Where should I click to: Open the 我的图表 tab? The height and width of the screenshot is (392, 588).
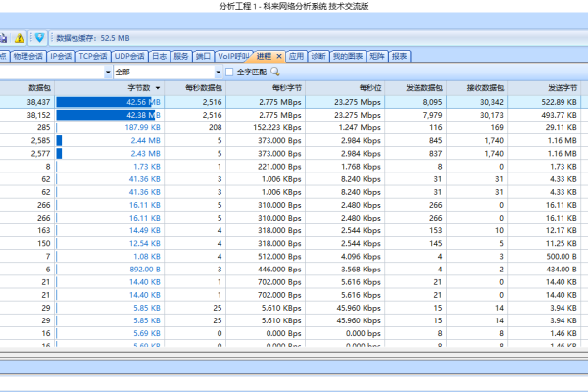coord(347,57)
